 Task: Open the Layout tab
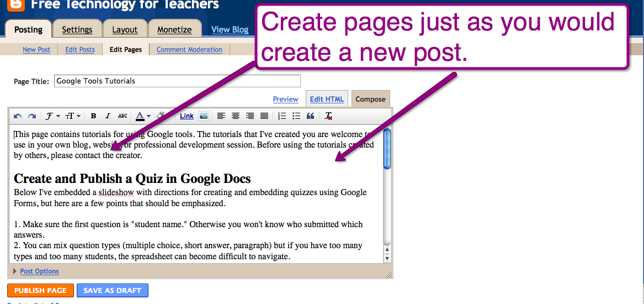click(x=125, y=30)
